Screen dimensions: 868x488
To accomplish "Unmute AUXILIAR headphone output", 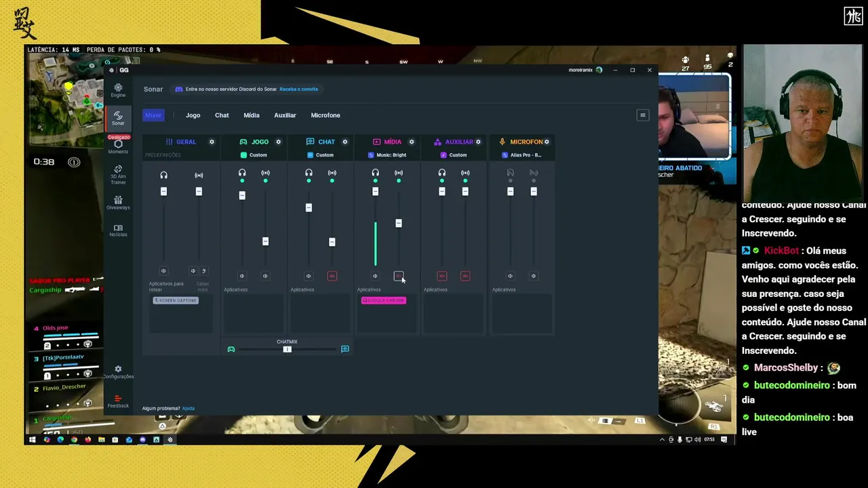I will tap(441, 276).
